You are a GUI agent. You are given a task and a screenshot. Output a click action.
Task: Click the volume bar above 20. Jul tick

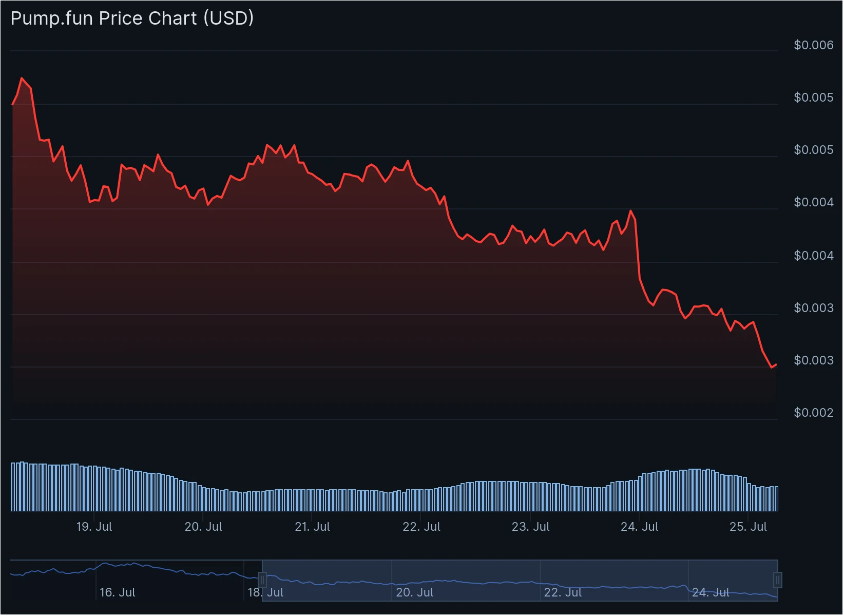[203, 499]
